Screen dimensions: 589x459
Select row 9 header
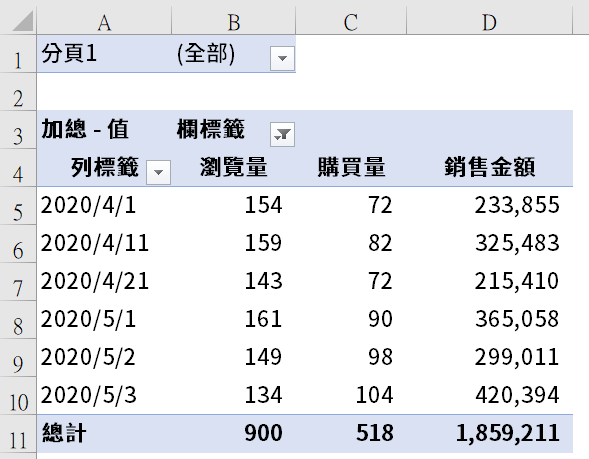click(x=18, y=358)
